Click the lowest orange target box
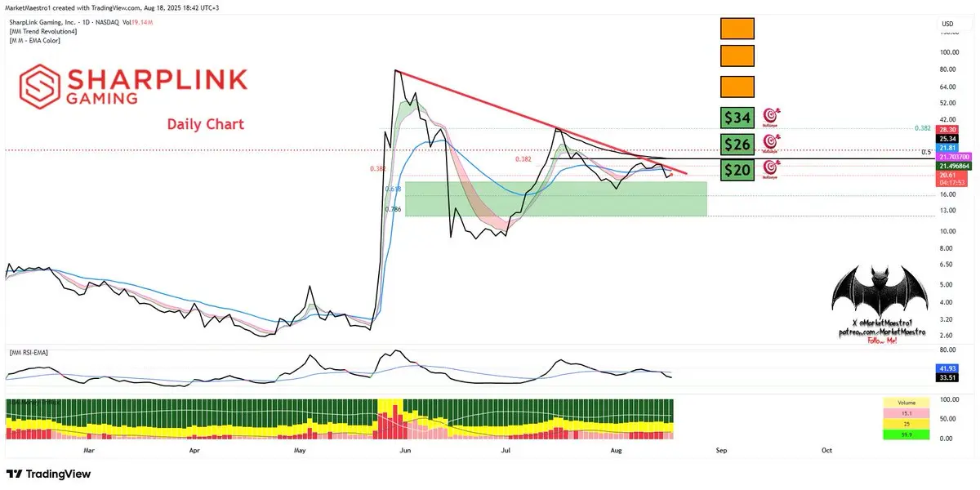The image size is (980, 490). (x=737, y=87)
